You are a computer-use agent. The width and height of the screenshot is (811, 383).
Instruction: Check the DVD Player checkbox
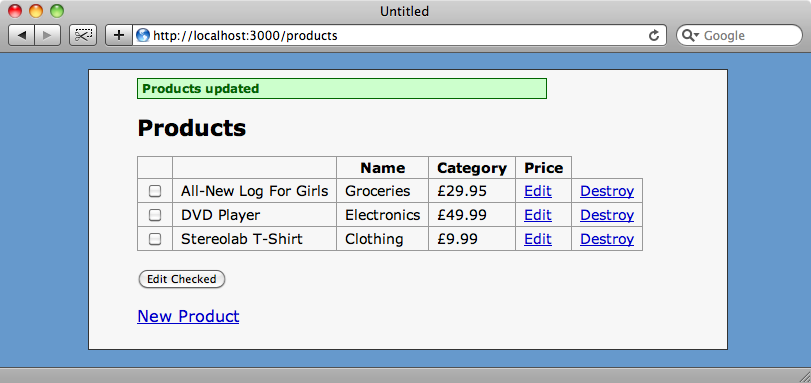[x=155, y=215]
